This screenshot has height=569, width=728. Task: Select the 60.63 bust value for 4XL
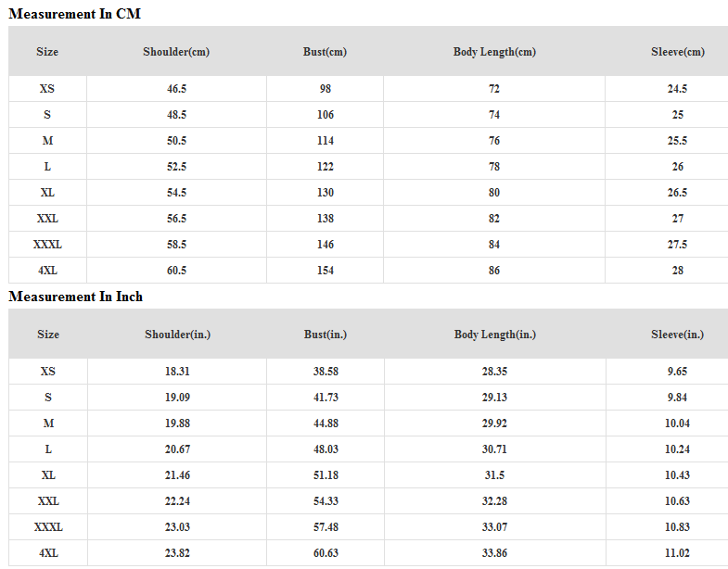pos(326,553)
